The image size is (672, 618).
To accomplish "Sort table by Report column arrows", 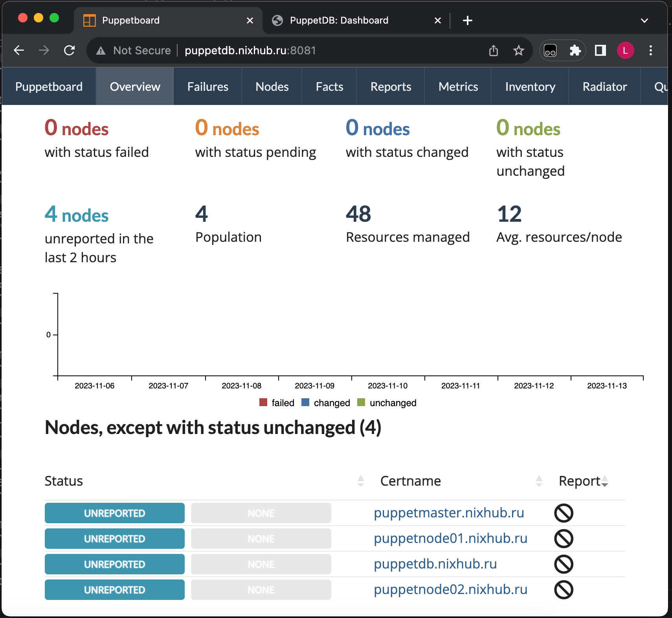I will pyautogui.click(x=604, y=481).
